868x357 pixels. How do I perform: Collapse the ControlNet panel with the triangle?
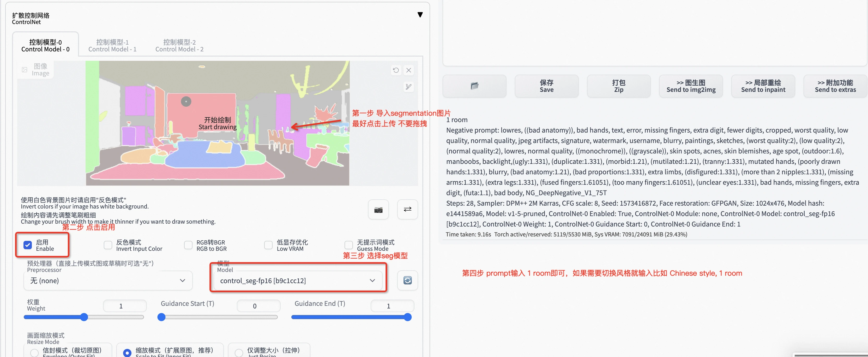click(x=420, y=15)
